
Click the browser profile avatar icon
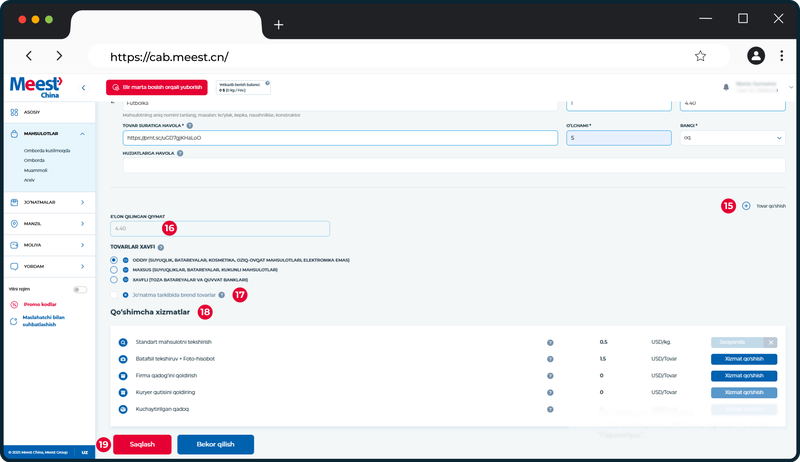pyautogui.click(x=756, y=56)
